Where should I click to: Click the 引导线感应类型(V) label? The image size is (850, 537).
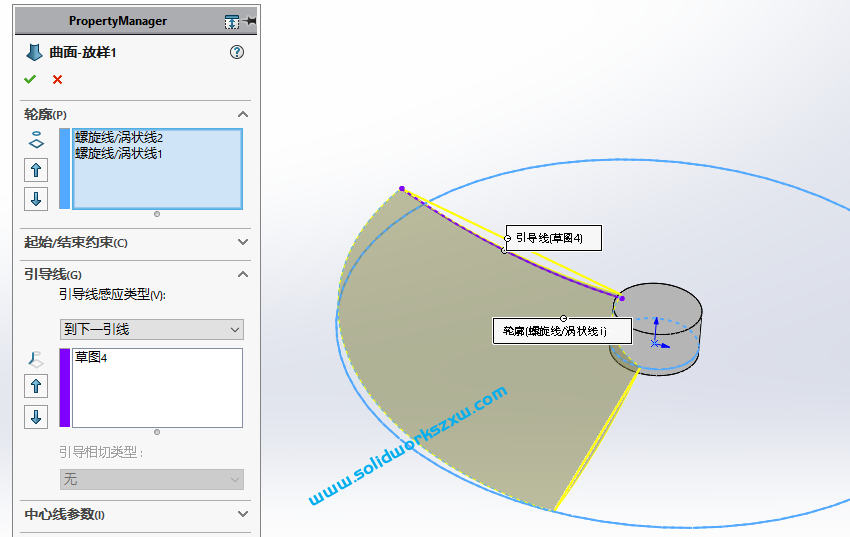pos(112,294)
